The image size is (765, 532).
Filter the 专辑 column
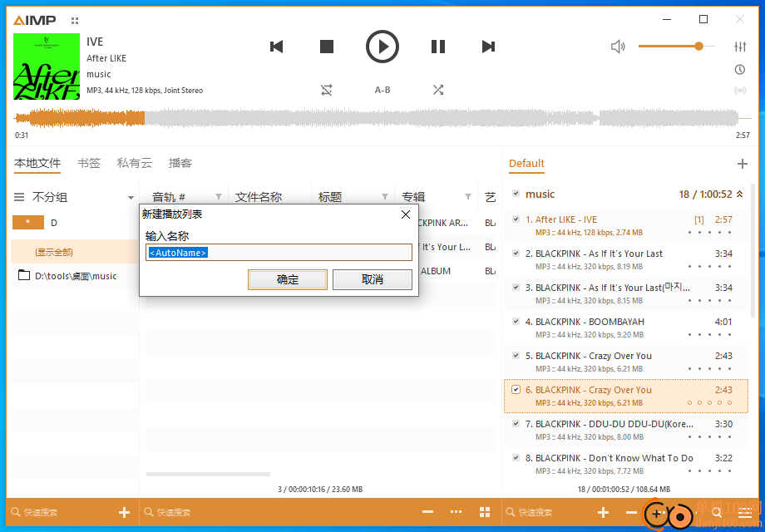point(468,196)
